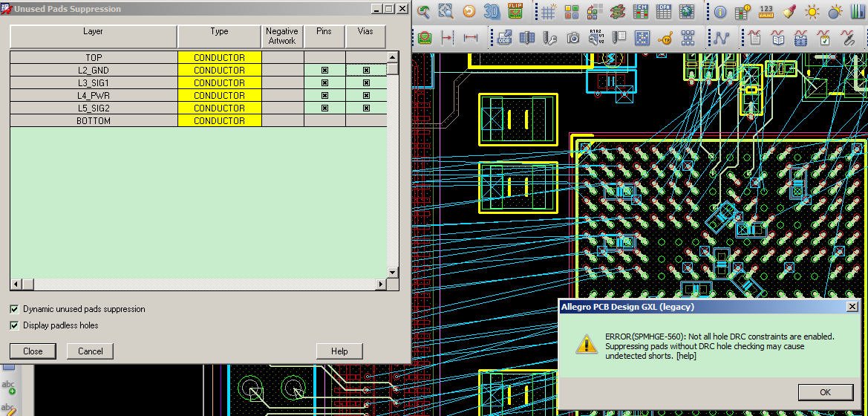The image size is (868, 416).
Task: Toggle the grid display icon
Action: 548,12
